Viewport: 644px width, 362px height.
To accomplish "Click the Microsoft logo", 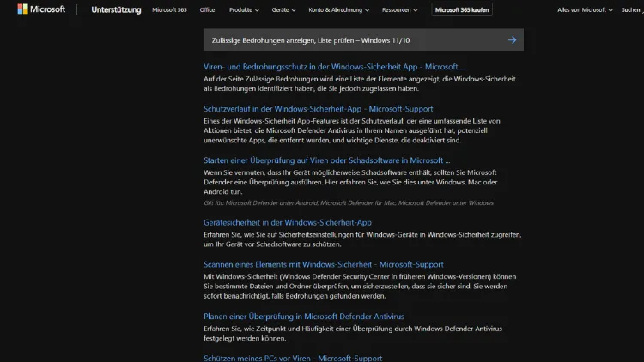I will pyautogui.click(x=41, y=9).
